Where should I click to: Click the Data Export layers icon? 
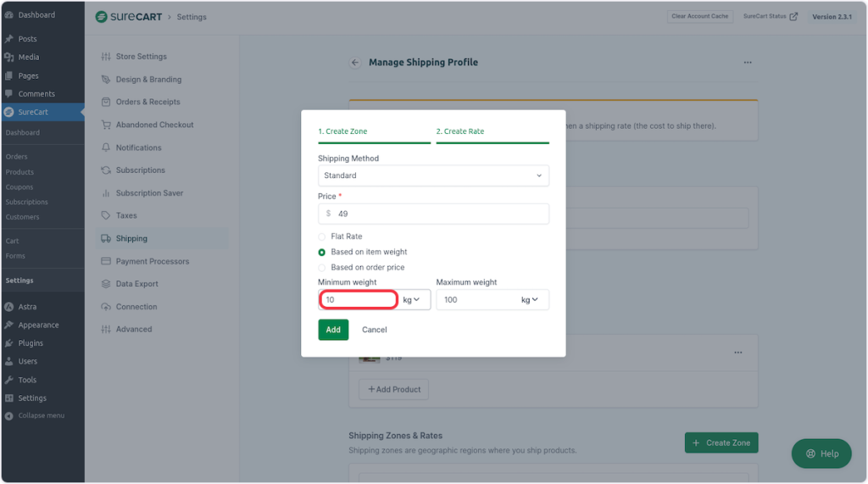106,284
